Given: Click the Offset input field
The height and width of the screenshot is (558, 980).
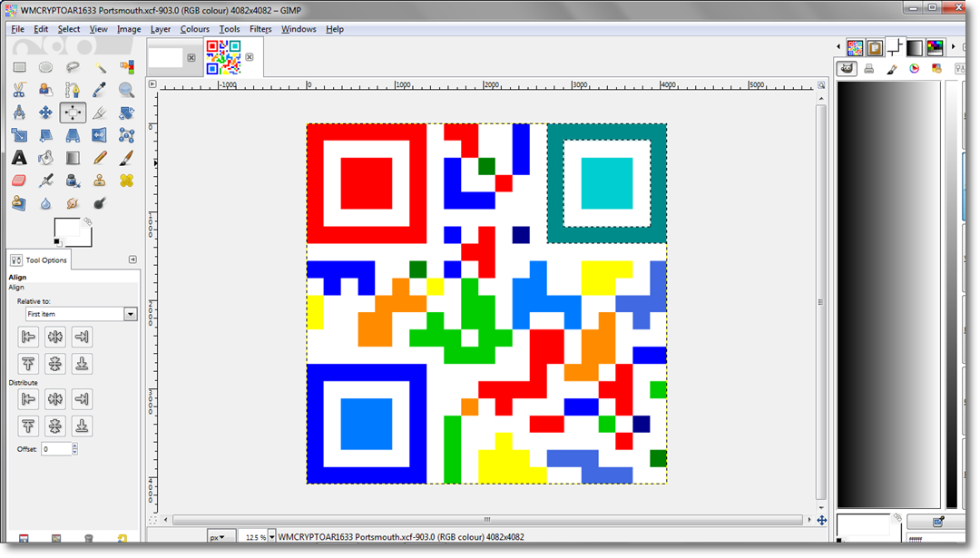Looking at the screenshot, I should tap(56, 448).
